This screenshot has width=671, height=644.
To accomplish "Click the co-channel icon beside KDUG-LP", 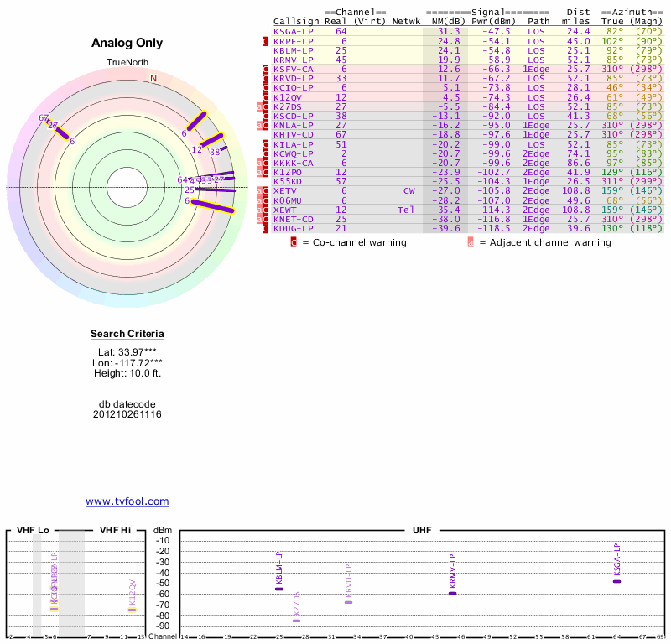I will 266,229.
